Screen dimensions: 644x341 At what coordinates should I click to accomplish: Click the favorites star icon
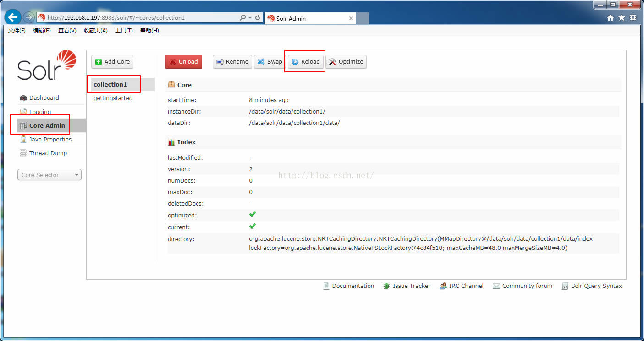click(x=622, y=17)
